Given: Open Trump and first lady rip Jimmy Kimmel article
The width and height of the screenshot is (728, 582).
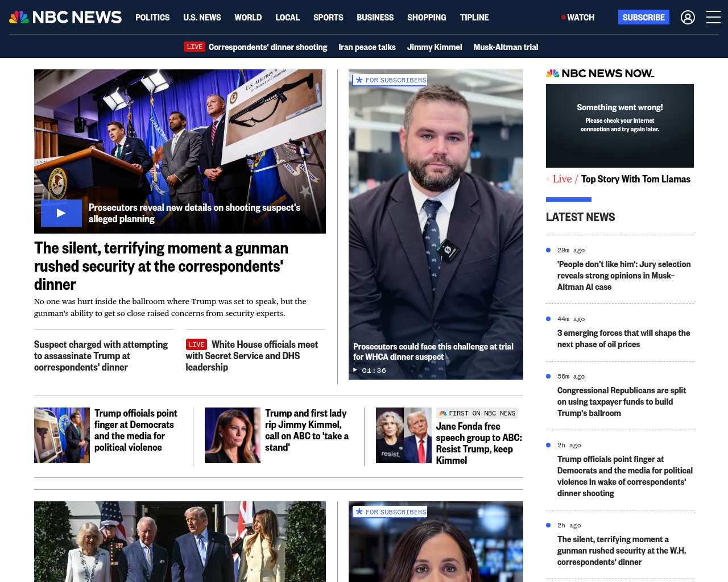Looking at the screenshot, I should point(307,430).
